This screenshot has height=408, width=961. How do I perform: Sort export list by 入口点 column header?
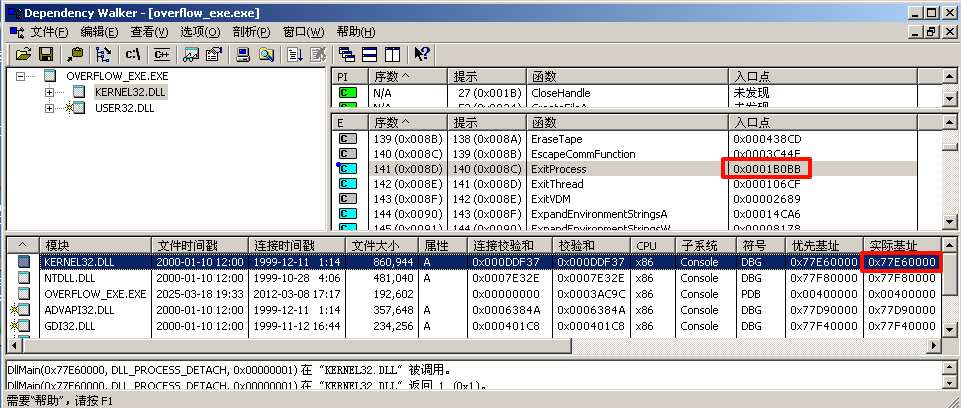(822, 123)
